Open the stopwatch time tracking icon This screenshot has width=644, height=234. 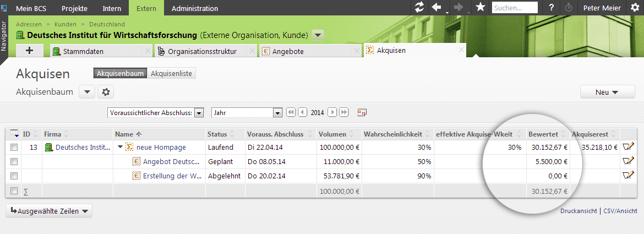[568, 8]
